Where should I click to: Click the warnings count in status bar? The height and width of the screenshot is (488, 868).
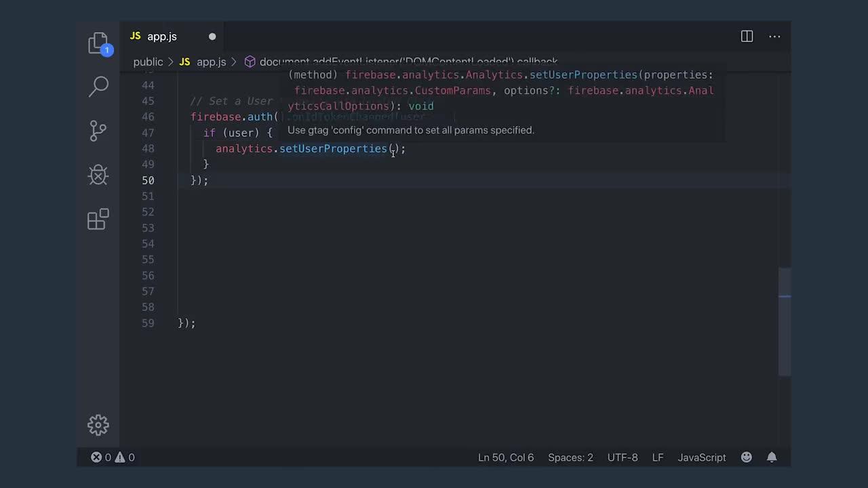[x=125, y=457]
